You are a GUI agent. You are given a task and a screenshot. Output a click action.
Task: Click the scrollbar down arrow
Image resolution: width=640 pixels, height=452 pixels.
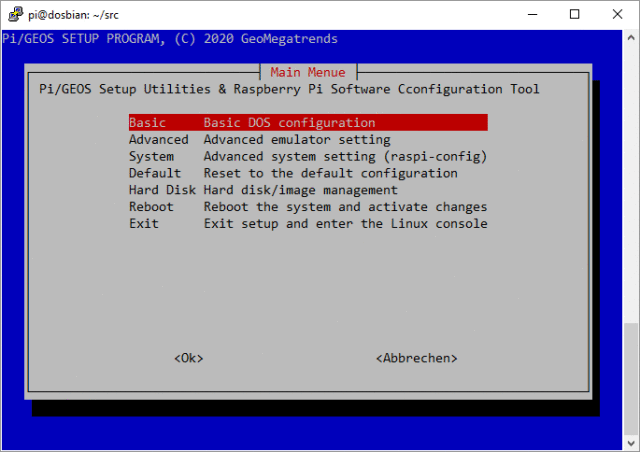631,443
